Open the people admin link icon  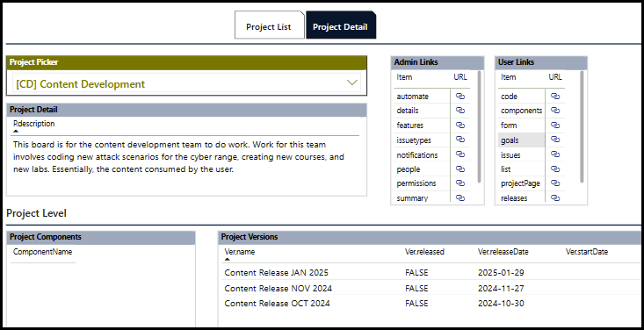tap(460, 169)
